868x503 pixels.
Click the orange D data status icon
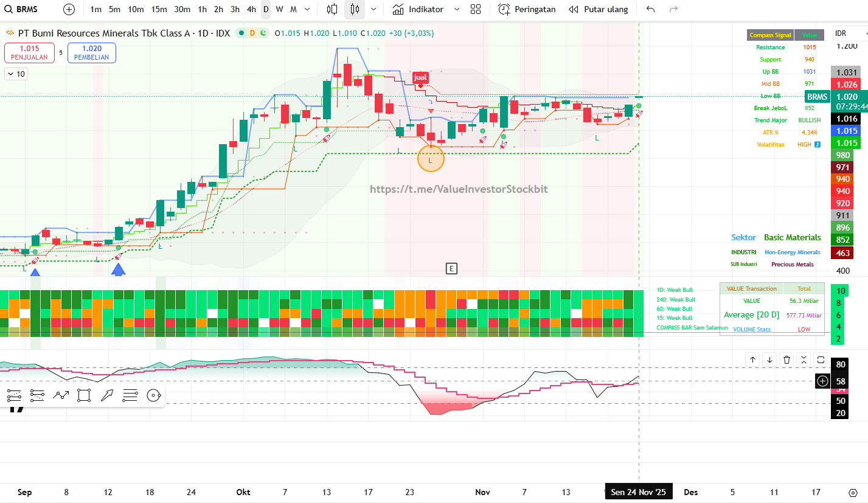252,33
